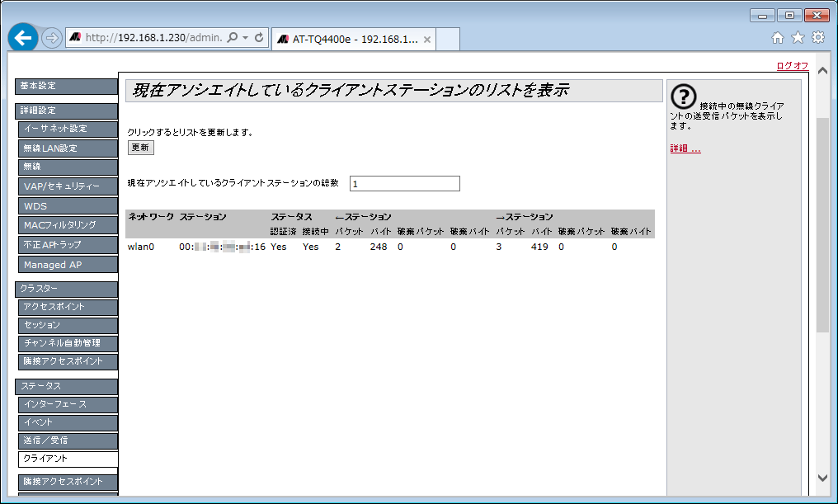The image size is (838, 504).
Task: Click the ログオフ logoff link
Action: coord(792,66)
